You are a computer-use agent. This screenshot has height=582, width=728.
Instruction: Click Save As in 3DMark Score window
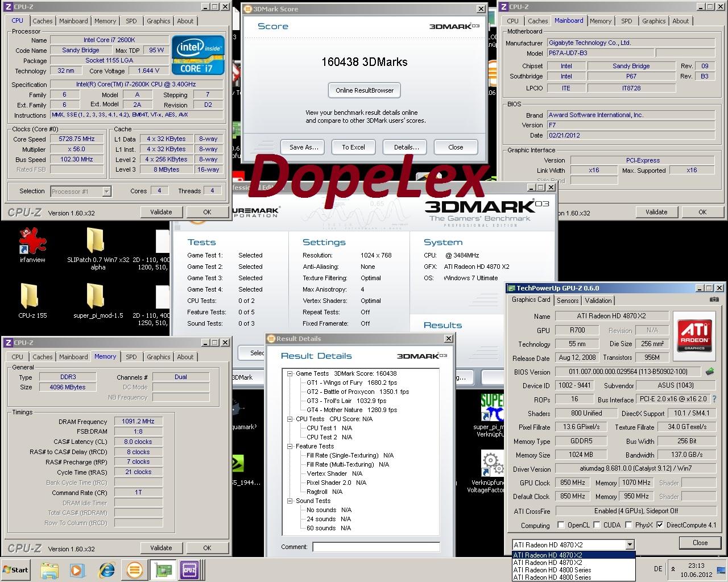[303, 147]
